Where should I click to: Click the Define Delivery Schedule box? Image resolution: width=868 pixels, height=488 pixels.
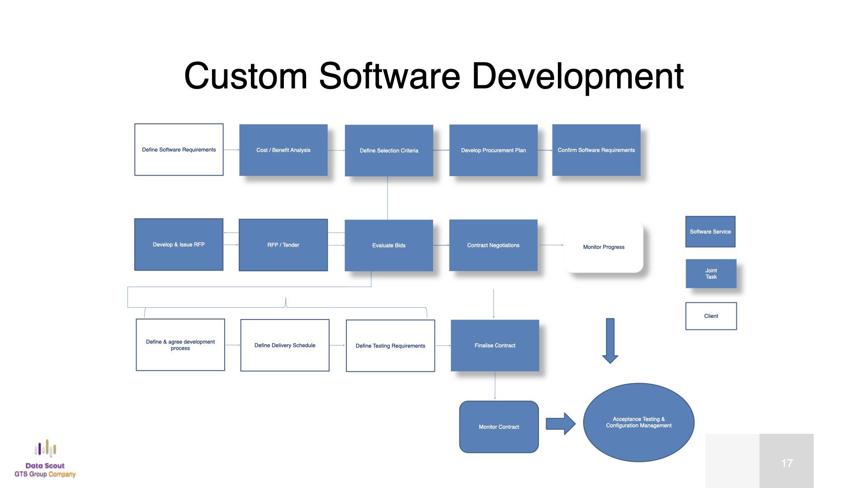click(285, 345)
